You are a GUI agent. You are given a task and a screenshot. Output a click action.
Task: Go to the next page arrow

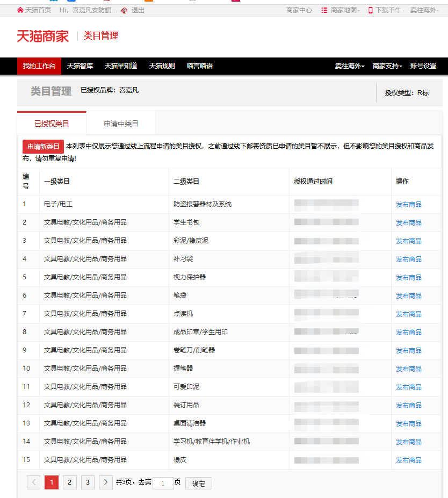point(106,482)
